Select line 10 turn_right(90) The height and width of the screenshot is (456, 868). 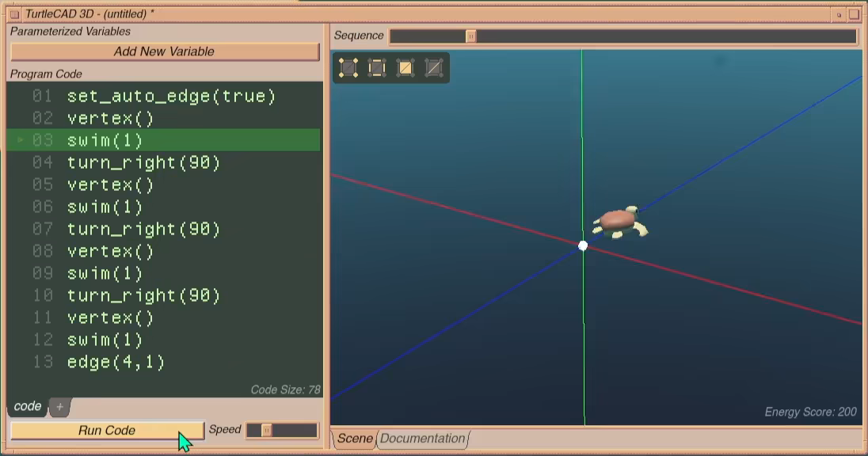[164, 295]
